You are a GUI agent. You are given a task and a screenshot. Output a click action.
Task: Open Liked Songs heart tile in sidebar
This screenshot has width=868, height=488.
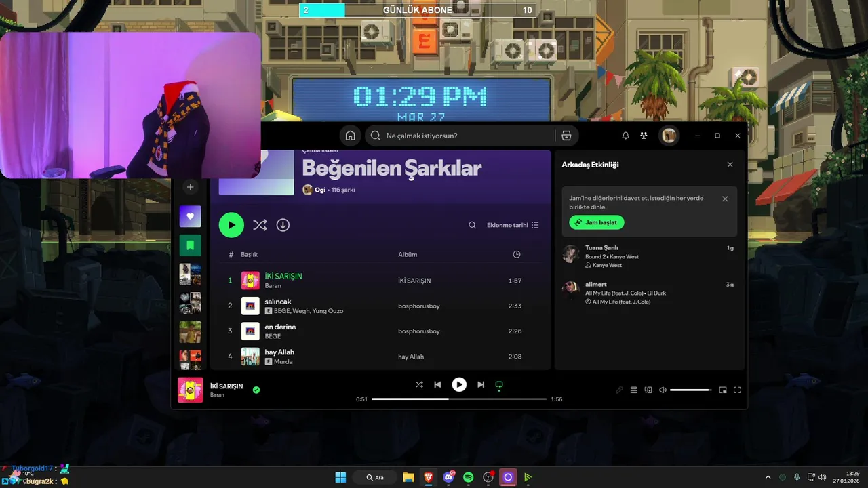tap(190, 216)
